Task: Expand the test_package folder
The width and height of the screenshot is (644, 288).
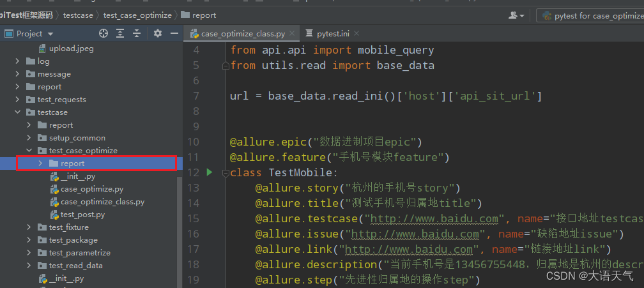Action: click(29, 240)
